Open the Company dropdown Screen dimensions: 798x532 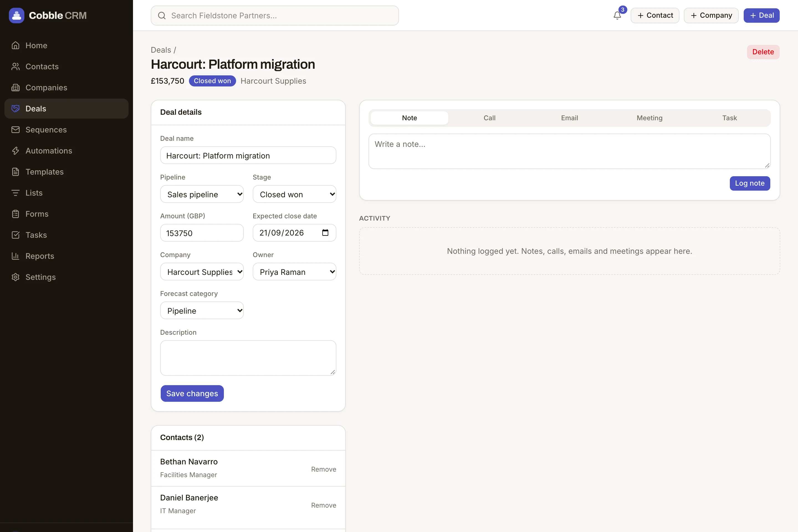[202, 272]
